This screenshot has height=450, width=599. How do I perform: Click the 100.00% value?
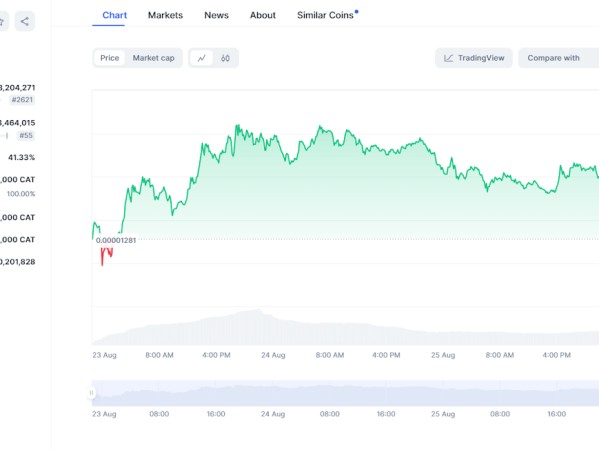tap(21, 194)
